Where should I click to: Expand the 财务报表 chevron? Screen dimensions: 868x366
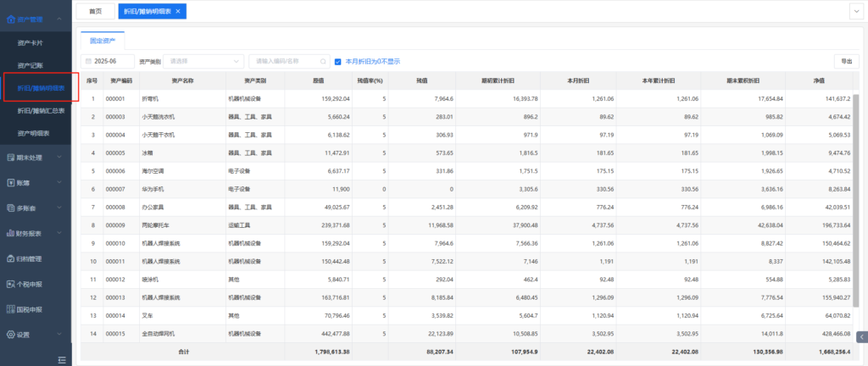[59, 233]
